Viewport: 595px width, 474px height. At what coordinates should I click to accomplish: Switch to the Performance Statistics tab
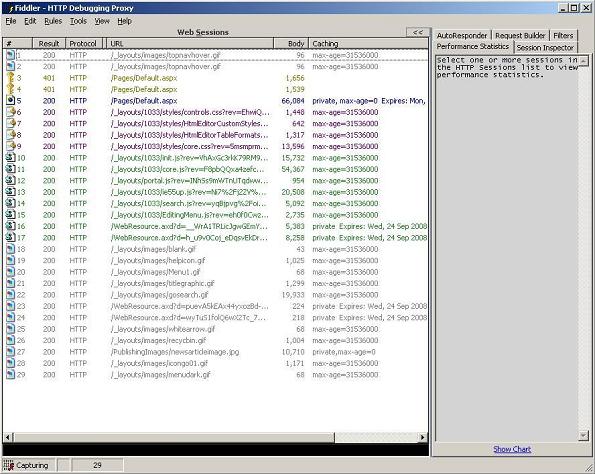click(x=473, y=46)
